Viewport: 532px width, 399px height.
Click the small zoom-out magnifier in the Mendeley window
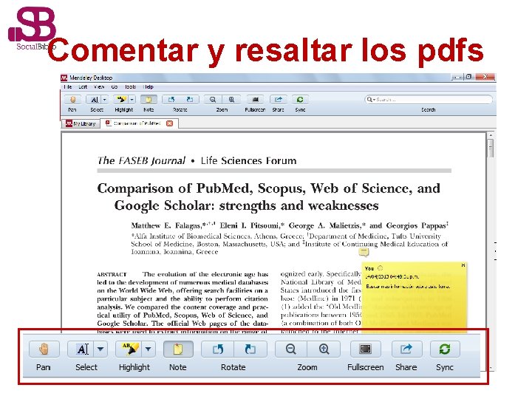[x=213, y=100]
